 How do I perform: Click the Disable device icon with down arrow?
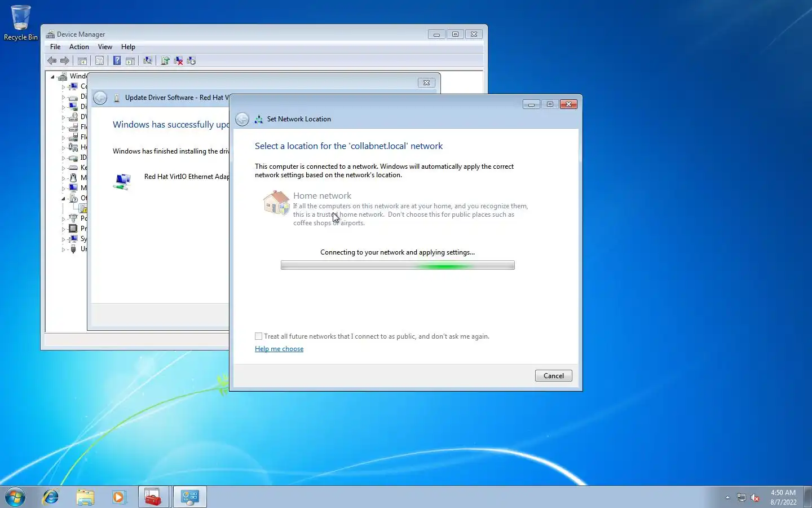[x=191, y=60]
